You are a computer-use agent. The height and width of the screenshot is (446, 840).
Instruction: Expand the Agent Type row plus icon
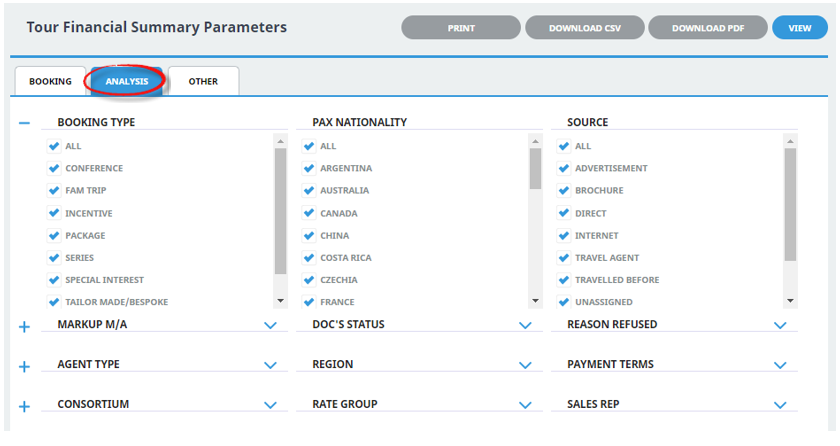(x=25, y=367)
